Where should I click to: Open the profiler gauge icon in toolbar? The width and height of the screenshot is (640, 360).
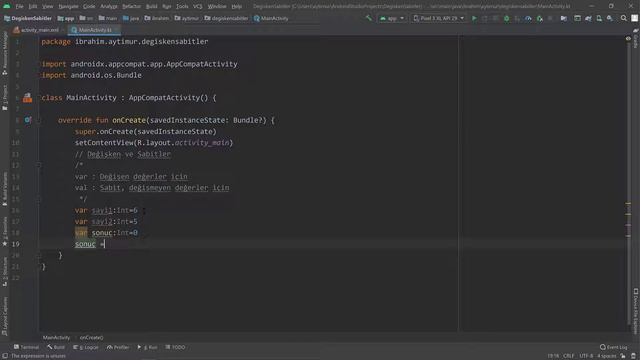pyautogui.click(x=528, y=18)
